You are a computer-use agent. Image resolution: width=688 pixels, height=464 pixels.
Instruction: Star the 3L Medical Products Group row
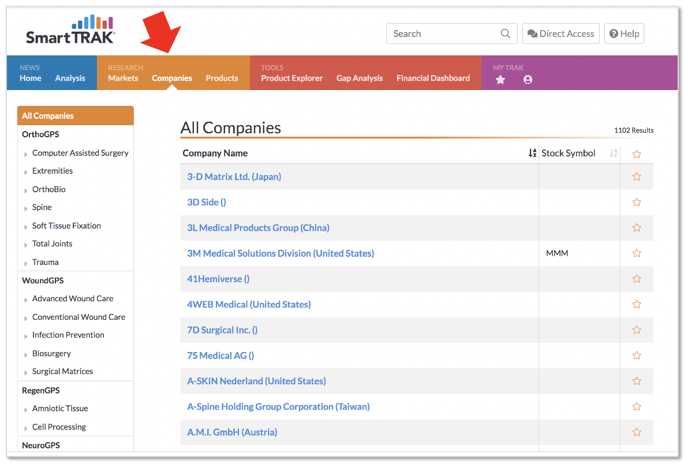pyautogui.click(x=637, y=227)
